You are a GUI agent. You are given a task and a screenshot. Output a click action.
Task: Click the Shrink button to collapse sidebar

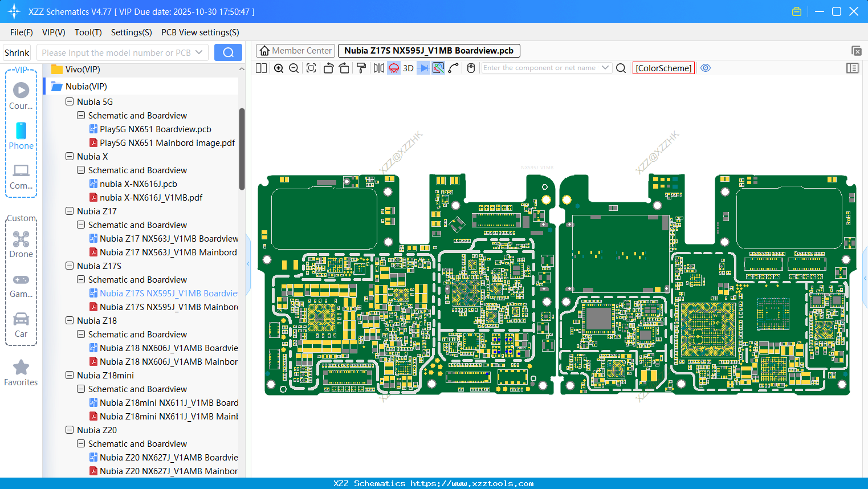(x=17, y=52)
